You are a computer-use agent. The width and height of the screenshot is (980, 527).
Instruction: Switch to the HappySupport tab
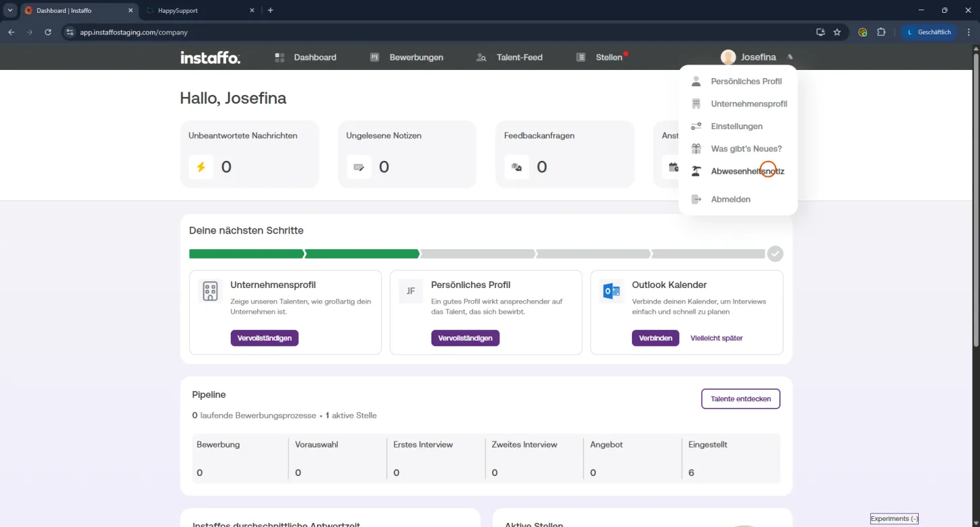(x=200, y=10)
